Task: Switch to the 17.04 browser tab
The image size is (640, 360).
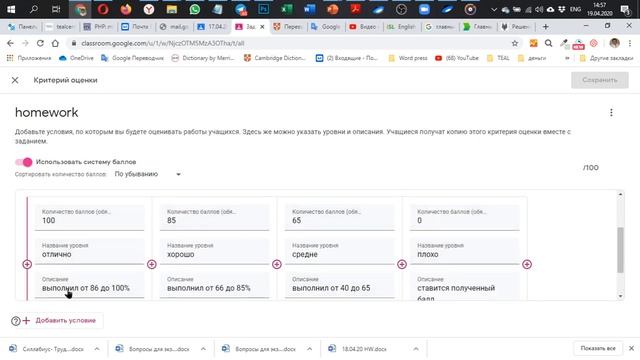Action: point(212,27)
